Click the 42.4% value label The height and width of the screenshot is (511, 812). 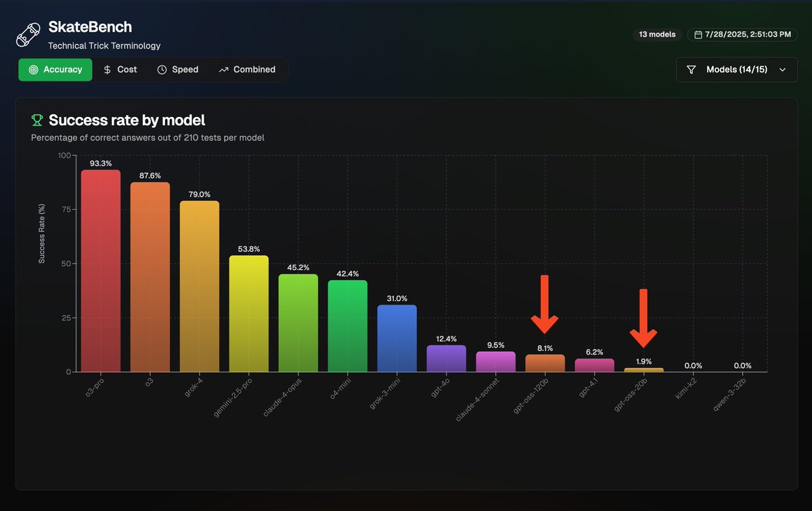point(348,273)
